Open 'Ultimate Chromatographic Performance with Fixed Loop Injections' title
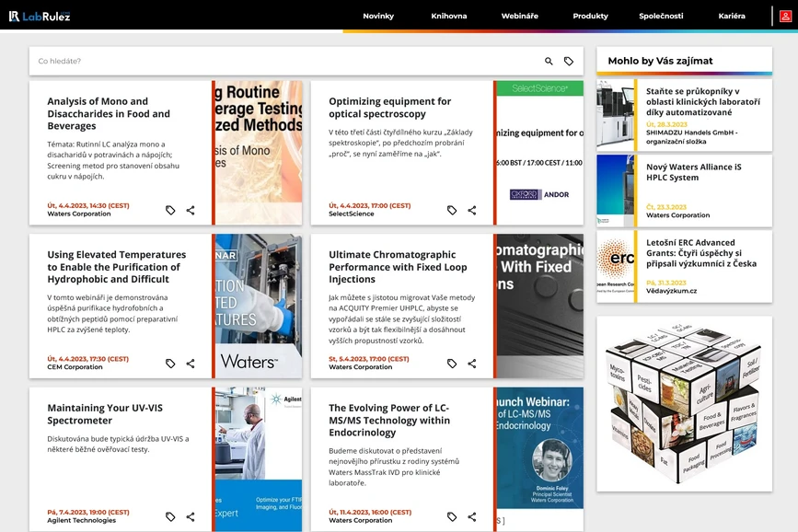 (398, 267)
